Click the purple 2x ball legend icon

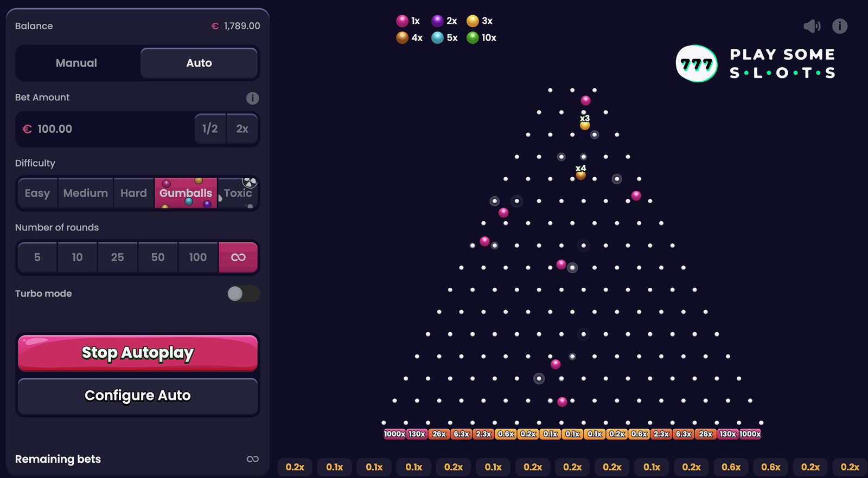point(437,21)
